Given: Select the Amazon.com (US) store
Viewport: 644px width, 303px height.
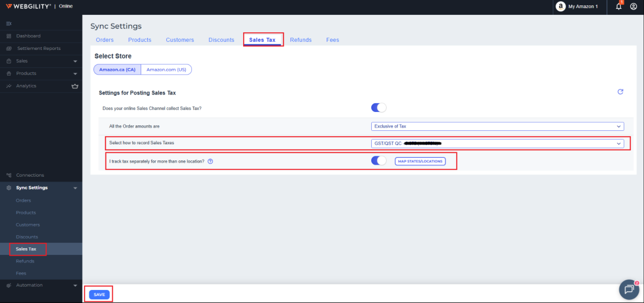Looking at the screenshot, I should click(x=166, y=70).
